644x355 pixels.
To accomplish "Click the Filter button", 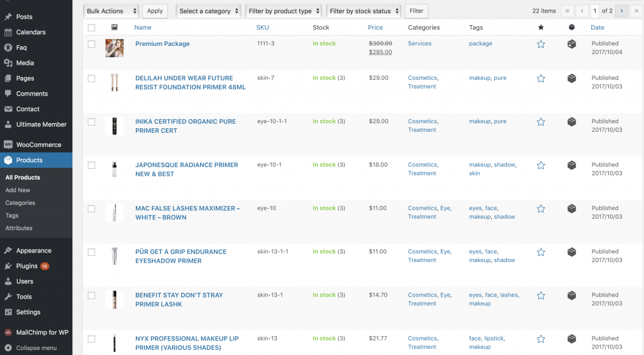I will coord(416,11).
